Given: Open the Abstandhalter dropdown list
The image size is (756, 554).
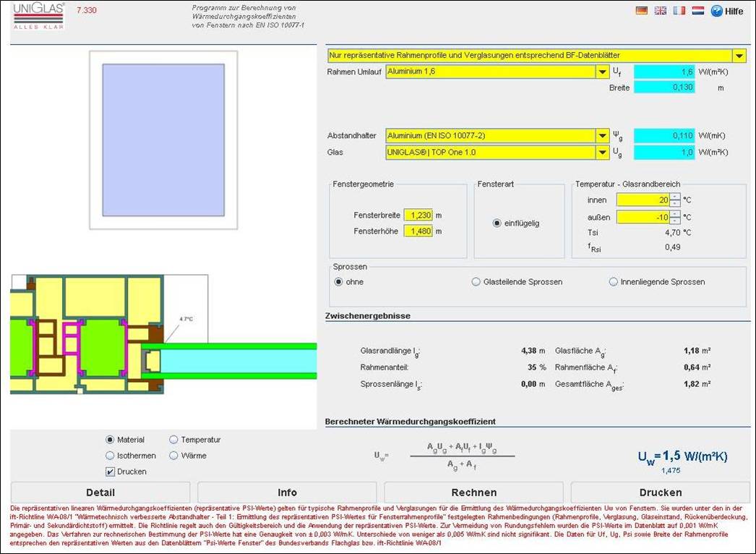Looking at the screenshot, I should [602, 136].
